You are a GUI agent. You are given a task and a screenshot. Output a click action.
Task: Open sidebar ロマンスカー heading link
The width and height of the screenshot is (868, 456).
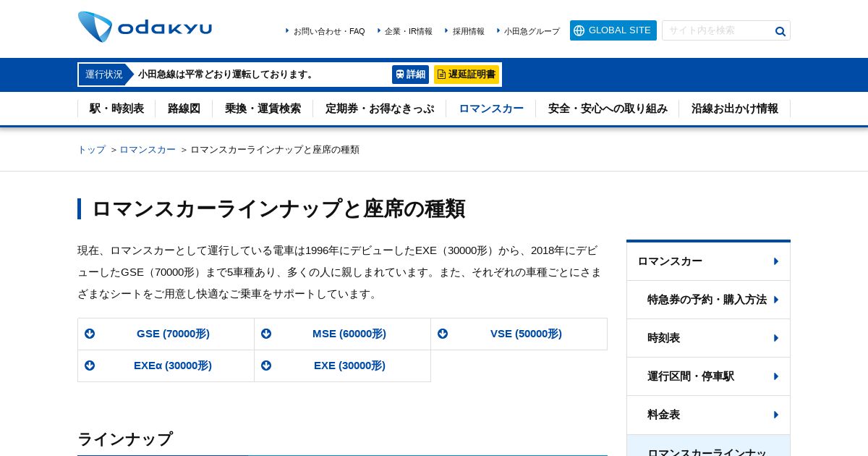point(708,261)
